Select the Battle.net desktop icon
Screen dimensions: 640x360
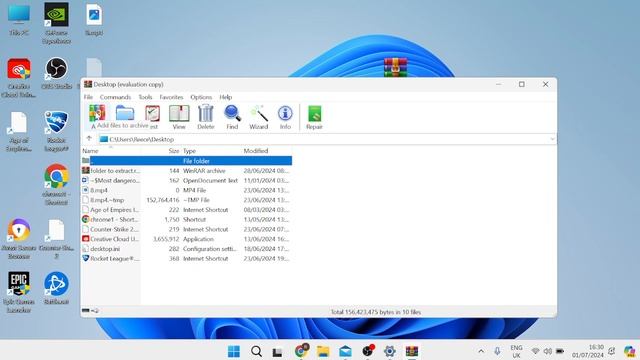[x=56, y=288]
